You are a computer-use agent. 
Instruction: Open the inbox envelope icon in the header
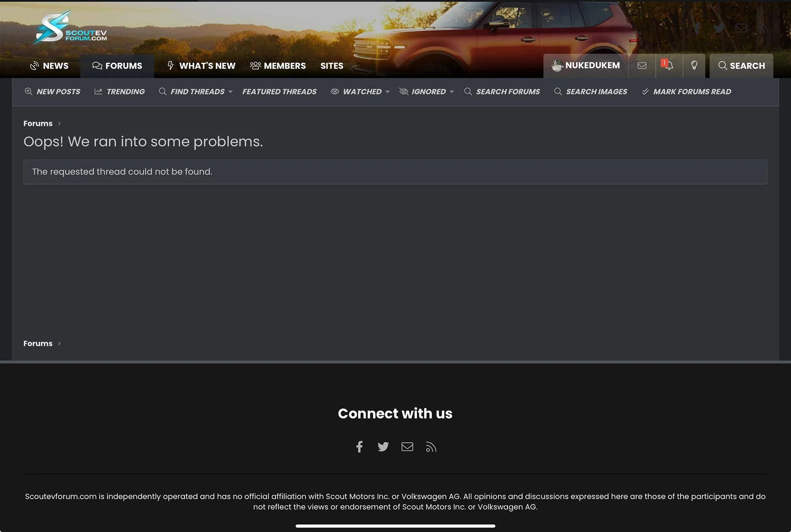point(642,65)
